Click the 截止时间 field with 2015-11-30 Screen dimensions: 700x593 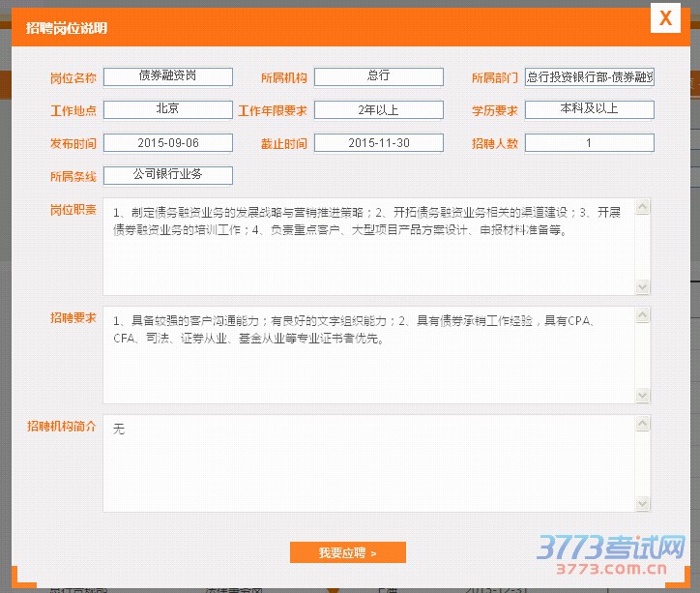[379, 142]
